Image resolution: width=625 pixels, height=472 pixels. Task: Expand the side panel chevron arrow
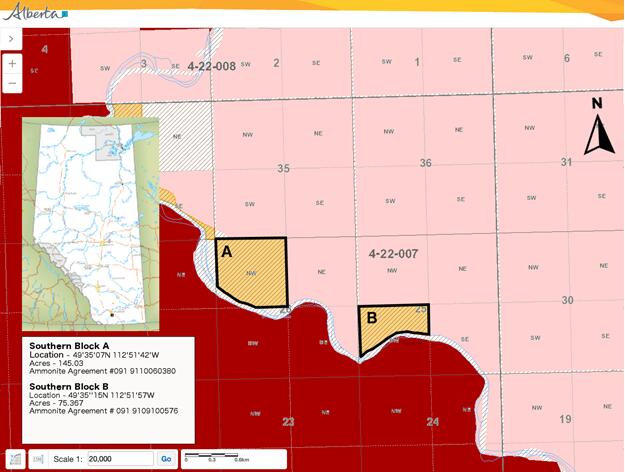coord(10,38)
